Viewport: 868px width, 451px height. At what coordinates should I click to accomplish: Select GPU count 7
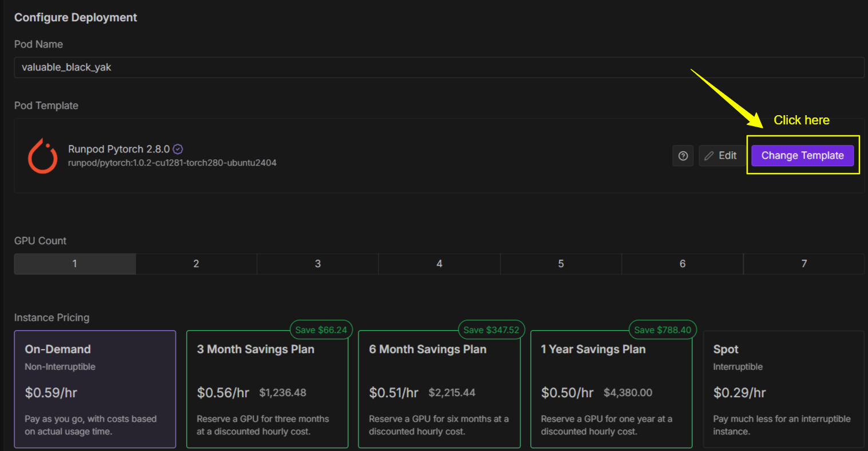(x=804, y=264)
